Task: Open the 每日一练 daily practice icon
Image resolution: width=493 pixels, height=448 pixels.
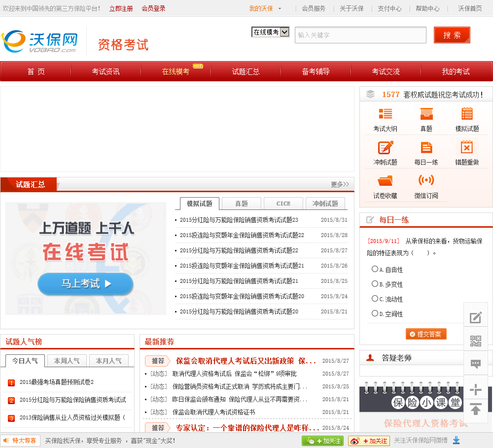Action: (x=426, y=147)
